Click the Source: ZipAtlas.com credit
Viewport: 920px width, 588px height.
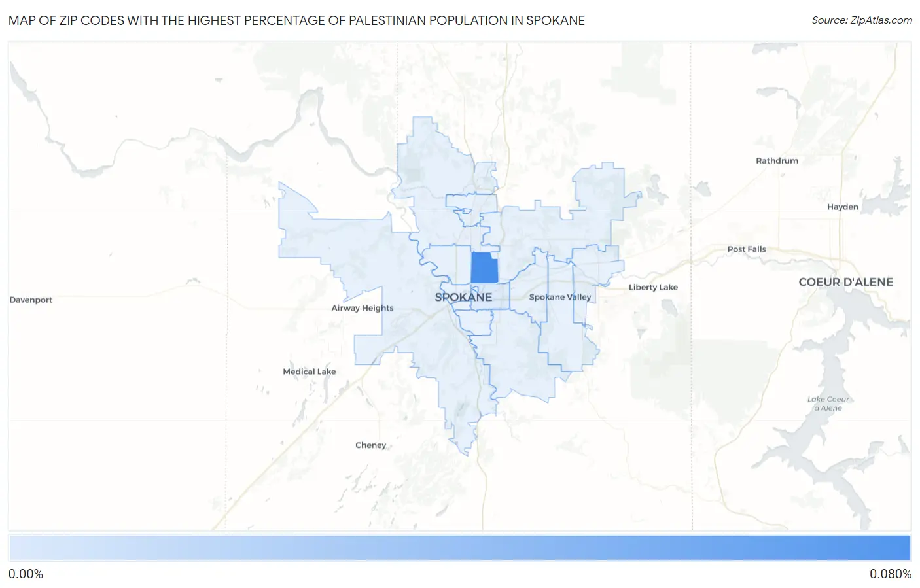tap(862, 20)
